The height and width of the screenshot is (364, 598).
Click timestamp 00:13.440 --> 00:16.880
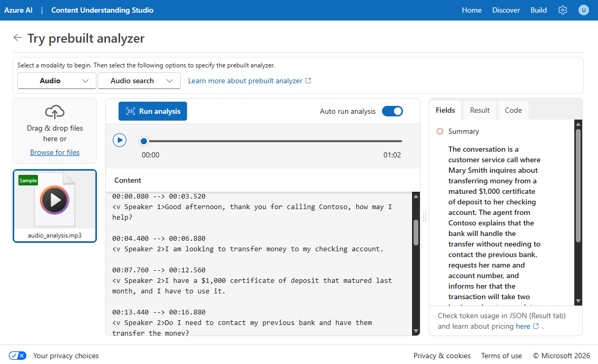(x=159, y=312)
